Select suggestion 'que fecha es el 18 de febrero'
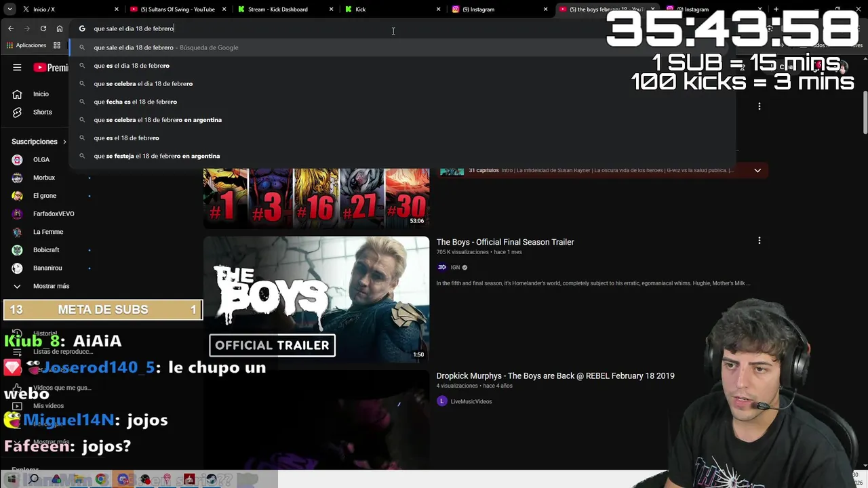Viewport: 868px width, 488px height. coord(402,102)
